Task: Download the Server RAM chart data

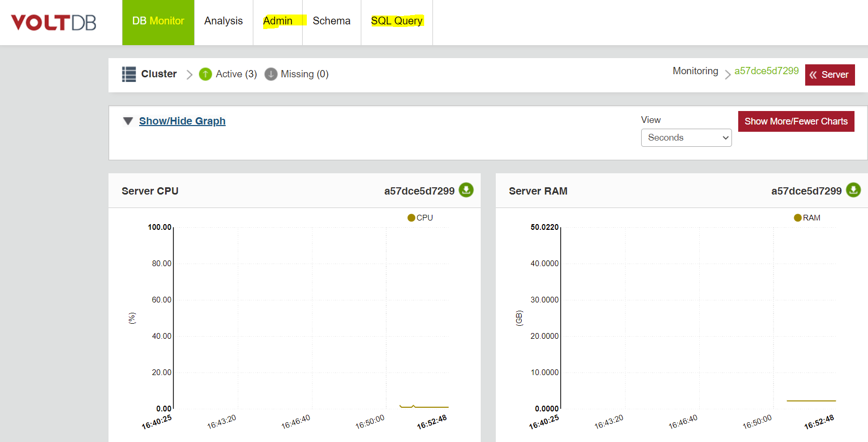Action: tap(853, 190)
